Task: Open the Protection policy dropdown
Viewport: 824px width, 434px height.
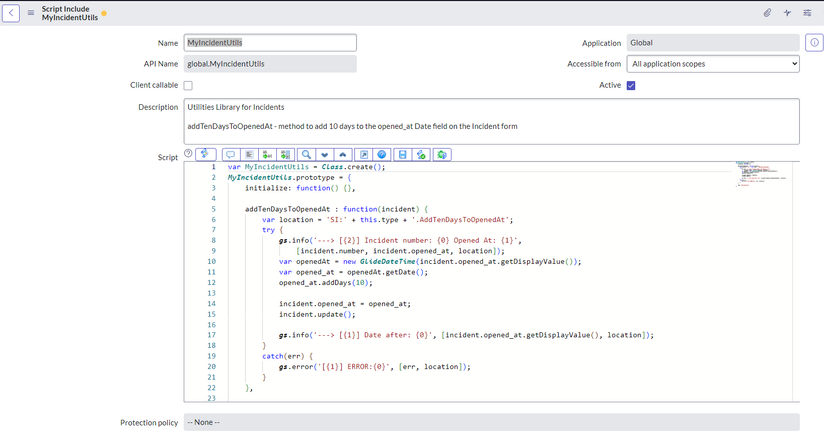Action: click(x=491, y=422)
